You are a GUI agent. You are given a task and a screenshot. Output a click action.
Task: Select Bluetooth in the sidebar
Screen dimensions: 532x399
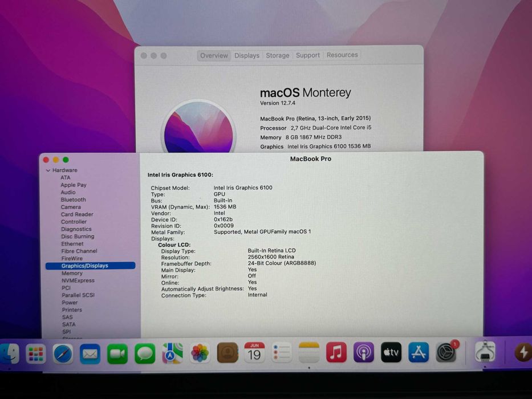click(x=74, y=200)
